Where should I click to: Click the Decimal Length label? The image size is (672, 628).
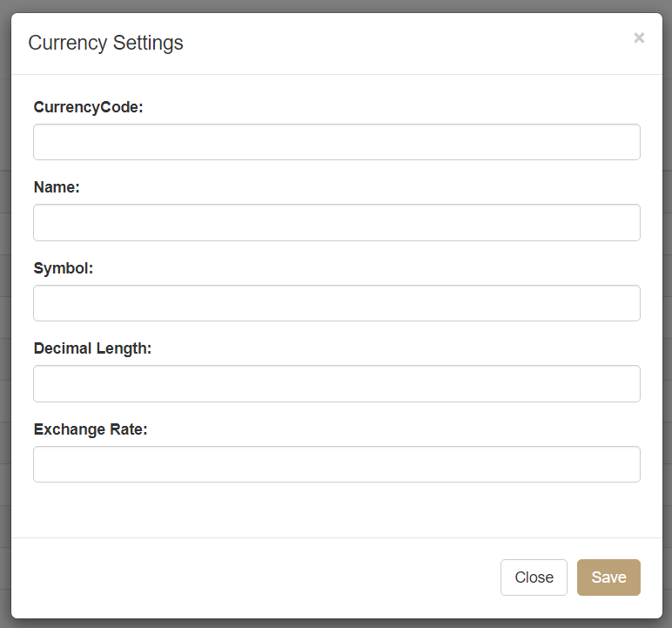[92, 348]
